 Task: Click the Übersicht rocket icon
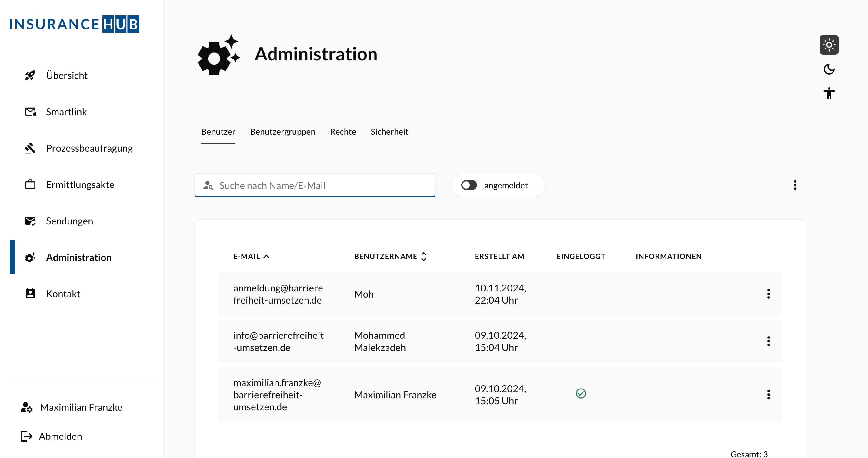[x=30, y=75]
